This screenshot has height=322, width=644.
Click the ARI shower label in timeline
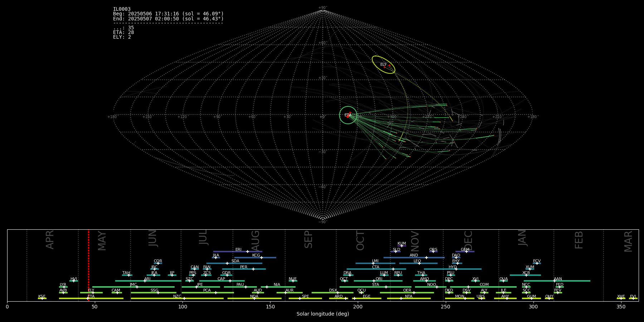[147, 279]
